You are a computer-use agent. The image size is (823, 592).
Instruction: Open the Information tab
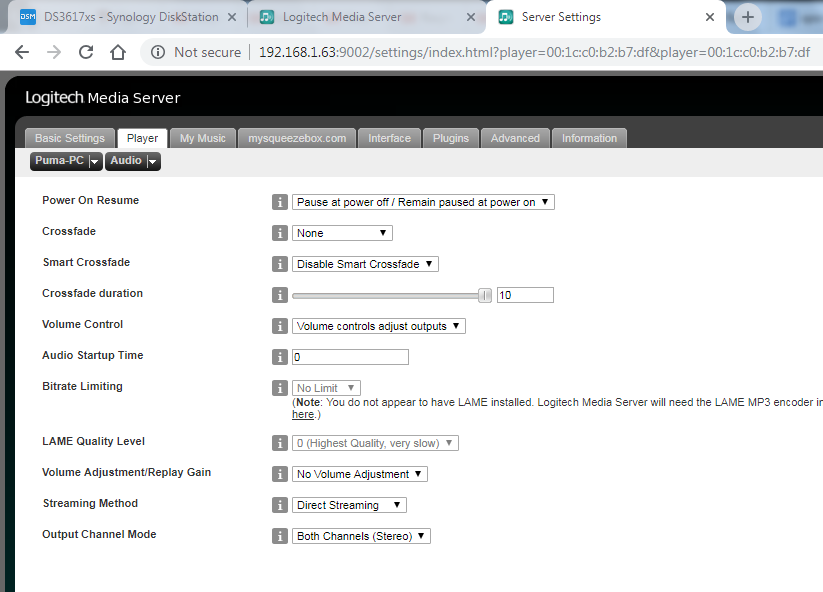click(x=589, y=138)
